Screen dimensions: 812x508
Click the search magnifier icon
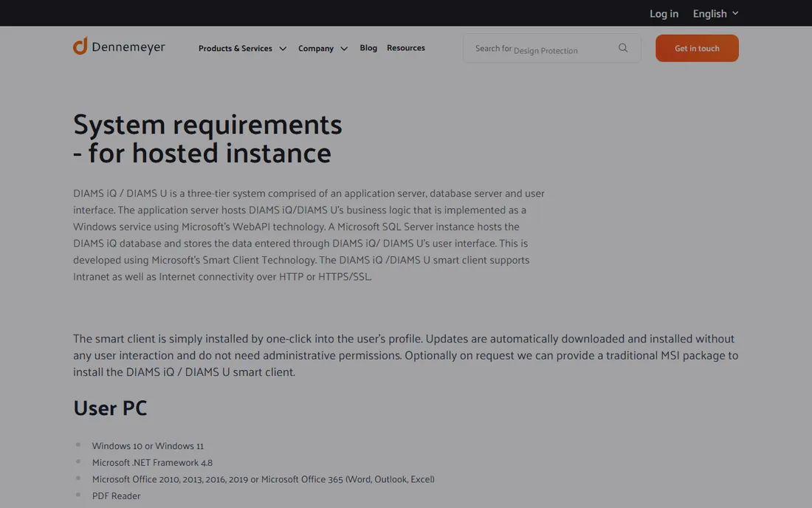click(x=622, y=48)
